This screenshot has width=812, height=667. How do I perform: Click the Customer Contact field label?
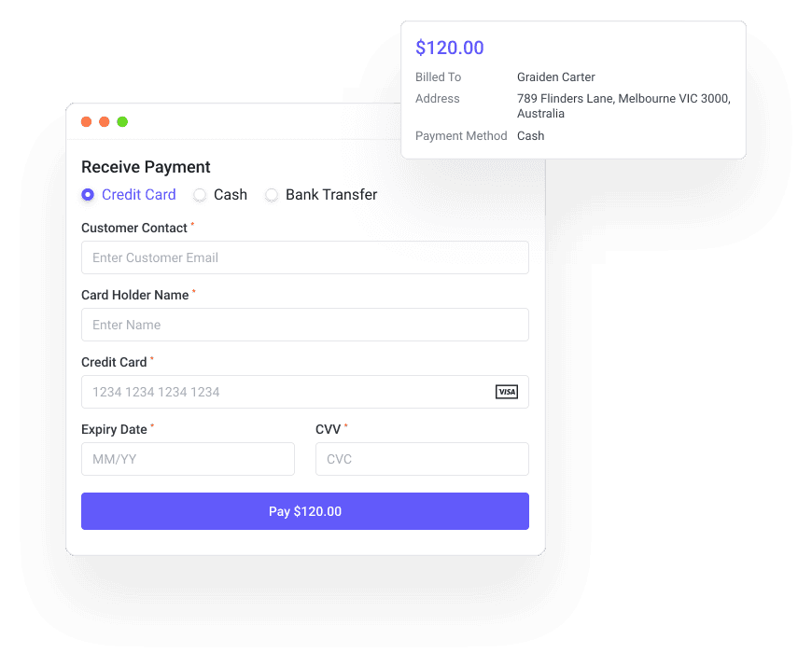134,228
